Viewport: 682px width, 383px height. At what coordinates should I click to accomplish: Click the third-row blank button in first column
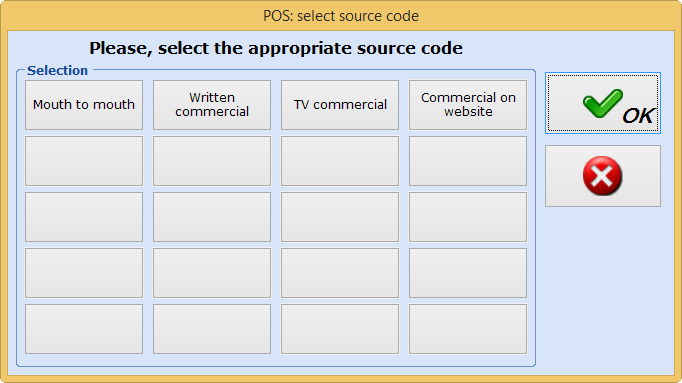(84, 217)
